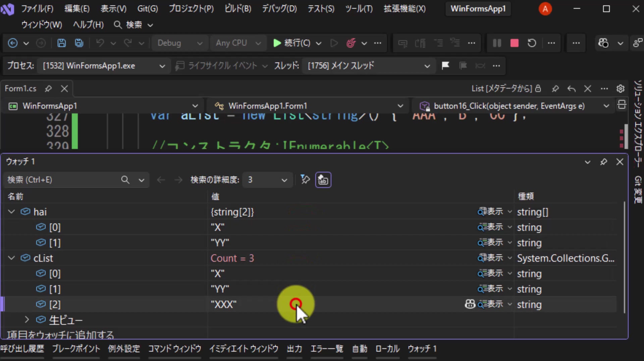Screen dimensions: 644x361
Task: Select the Count = 3 value
Action: point(232,258)
